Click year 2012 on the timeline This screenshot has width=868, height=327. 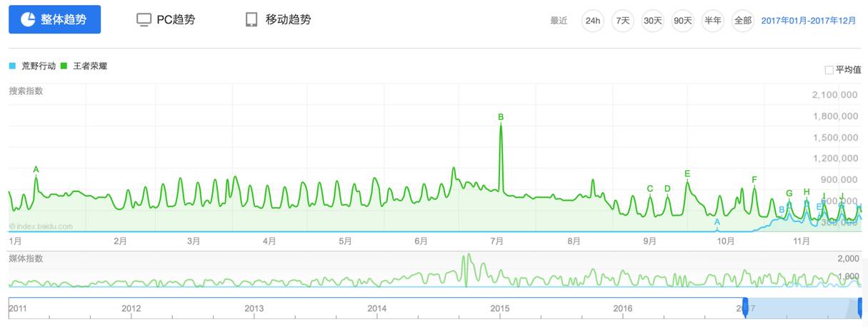point(131,308)
